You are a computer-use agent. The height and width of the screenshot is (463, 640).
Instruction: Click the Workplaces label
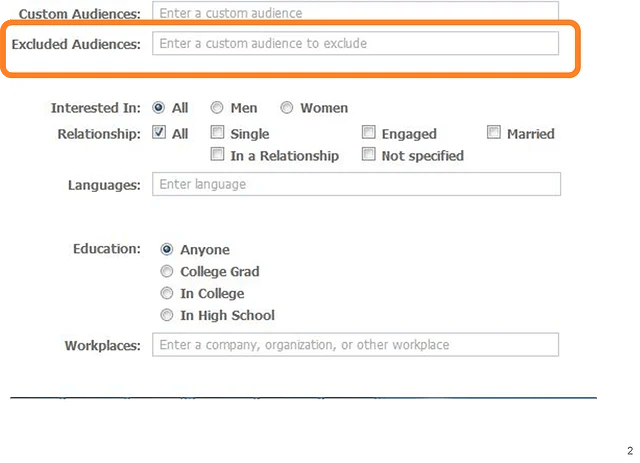[102, 345]
